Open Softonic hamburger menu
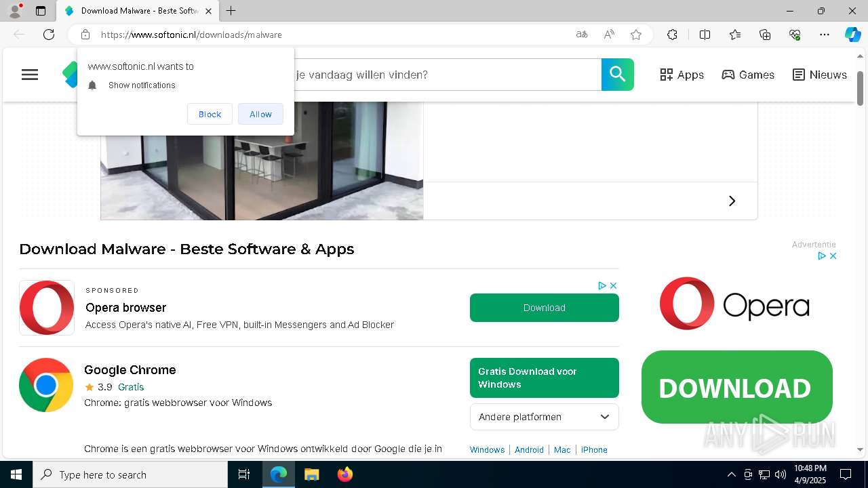This screenshot has width=868, height=488. [30, 75]
